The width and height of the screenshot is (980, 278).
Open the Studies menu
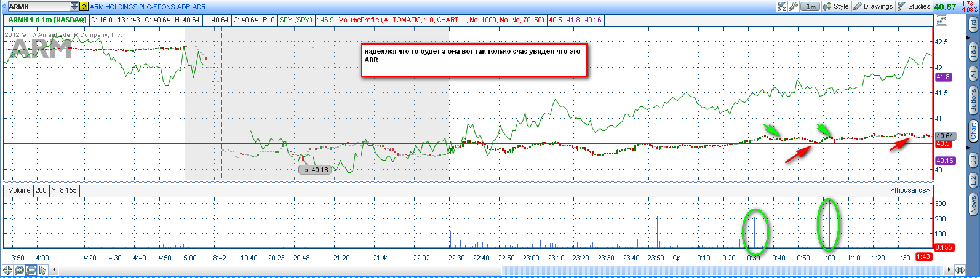(914, 6)
